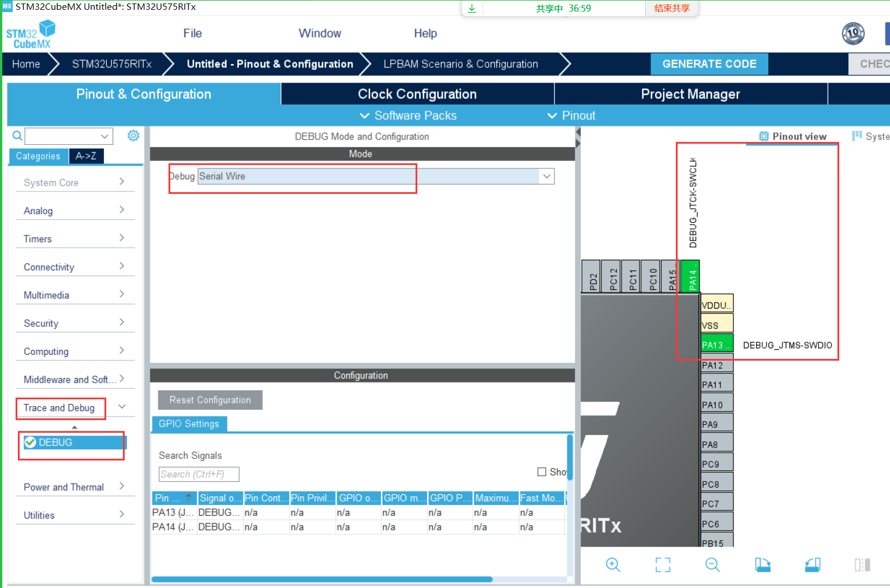
Task: Select the PD2 pin on chip
Action: [x=592, y=276]
